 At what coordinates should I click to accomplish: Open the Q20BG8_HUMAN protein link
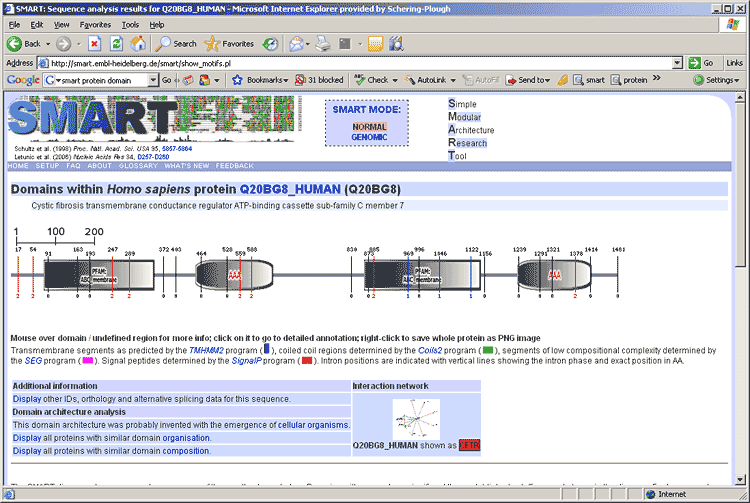pyautogui.click(x=290, y=189)
